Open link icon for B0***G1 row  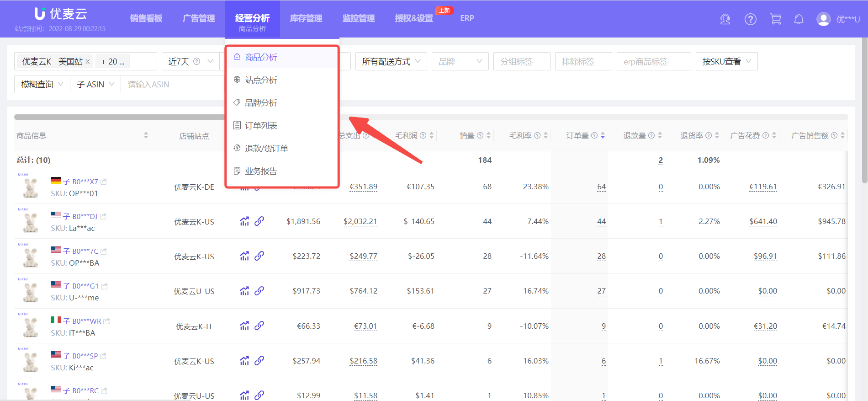[259, 291]
